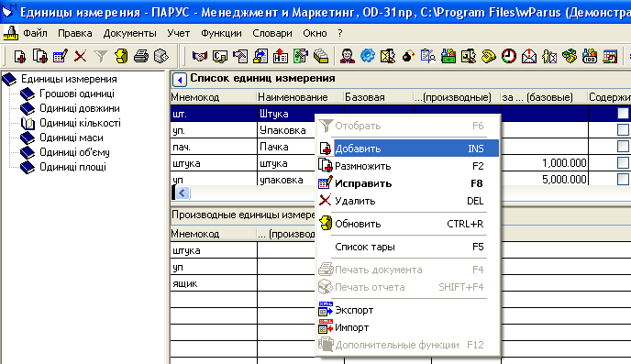
Task: Select the пач. cell in the upper list
Action: click(x=214, y=147)
